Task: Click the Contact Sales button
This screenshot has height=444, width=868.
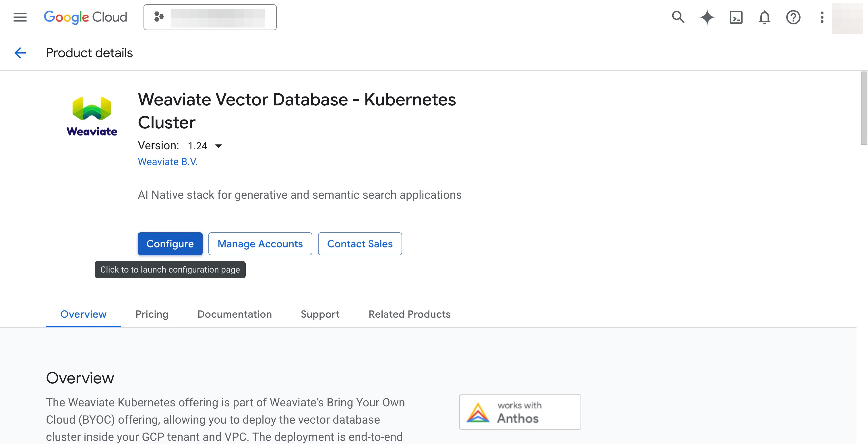Action: pos(360,244)
